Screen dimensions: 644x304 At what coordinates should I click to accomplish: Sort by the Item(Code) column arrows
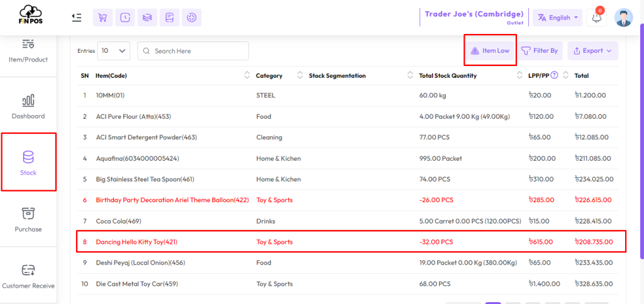(x=247, y=75)
